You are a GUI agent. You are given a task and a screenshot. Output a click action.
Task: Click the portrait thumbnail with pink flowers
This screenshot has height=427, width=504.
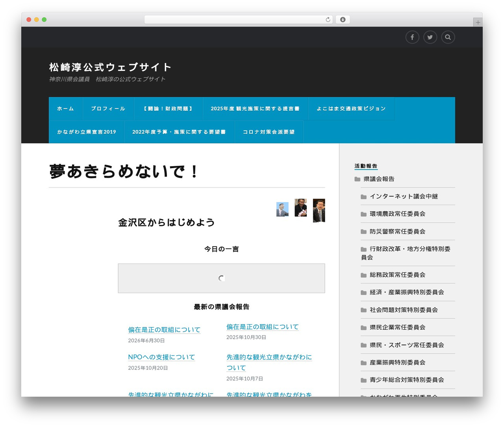301,208
